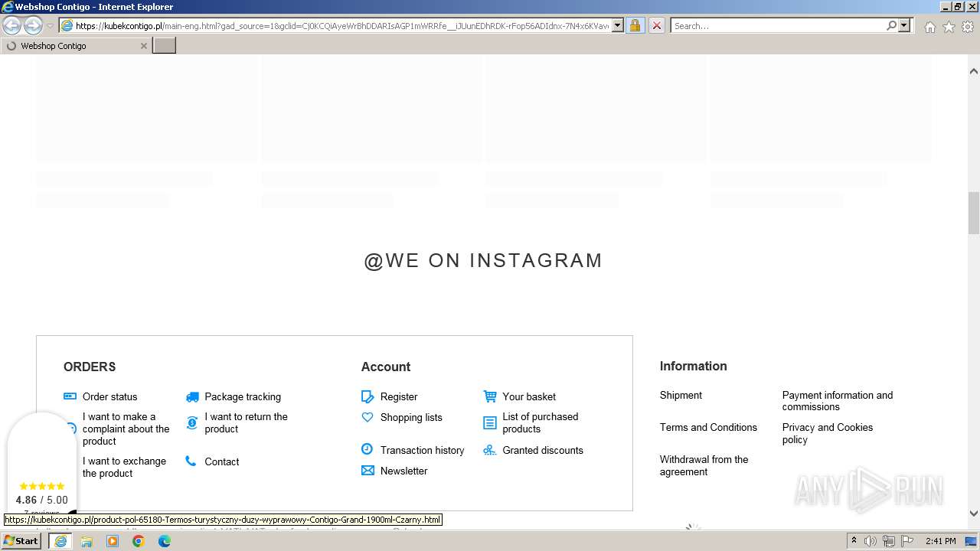The height and width of the screenshot is (551, 980).
Task: Click the Newsletter envelope icon
Action: point(367,471)
